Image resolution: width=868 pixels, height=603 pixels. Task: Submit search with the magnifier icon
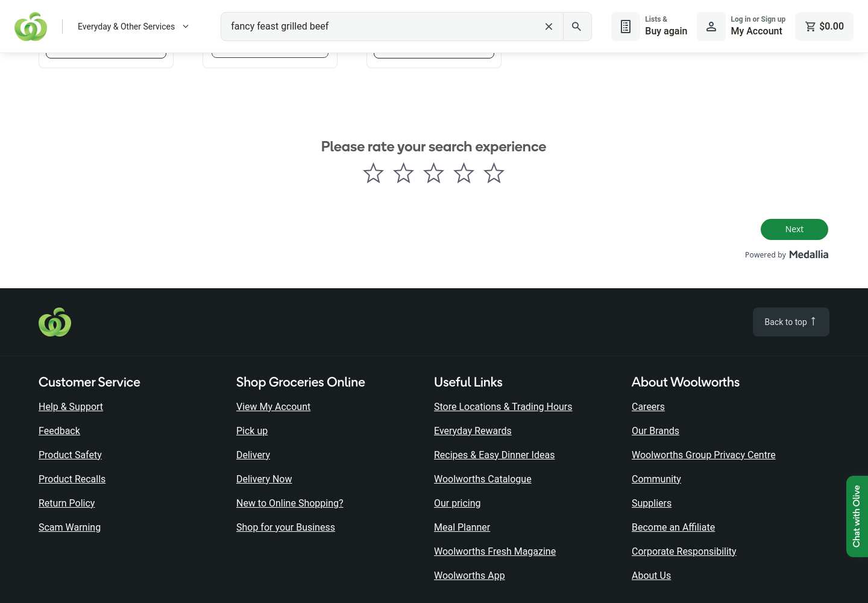pyautogui.click(x=577, y=27)
